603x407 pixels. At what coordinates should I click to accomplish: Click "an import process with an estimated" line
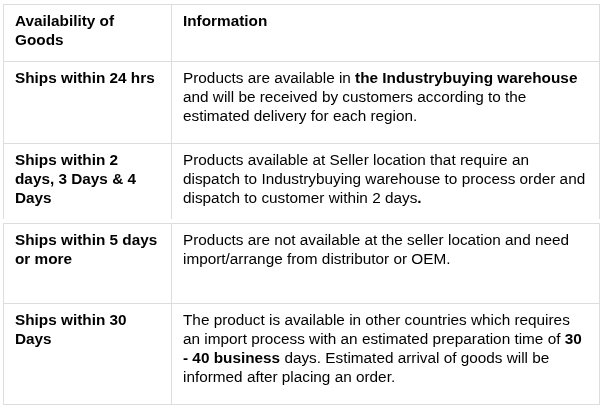click(x=305, y=339)
